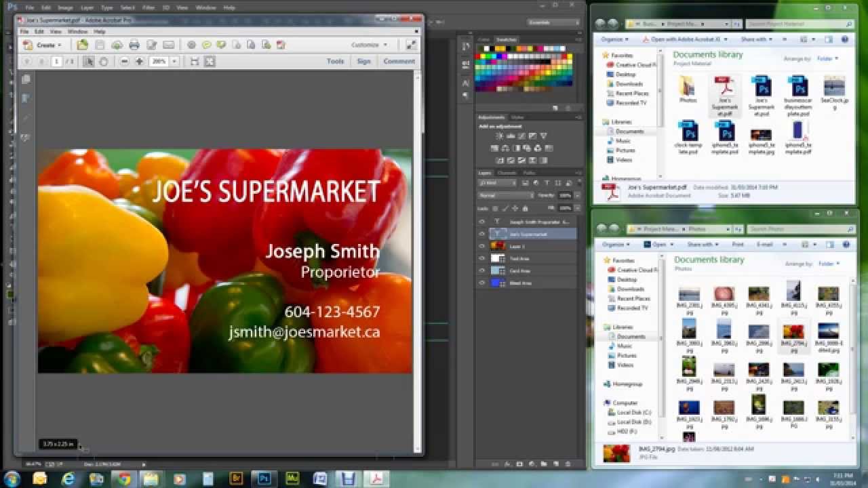Screen dimensions: 868x488
Task: Click the Internet Explorer taskbar icon
Action: point(68,479)
